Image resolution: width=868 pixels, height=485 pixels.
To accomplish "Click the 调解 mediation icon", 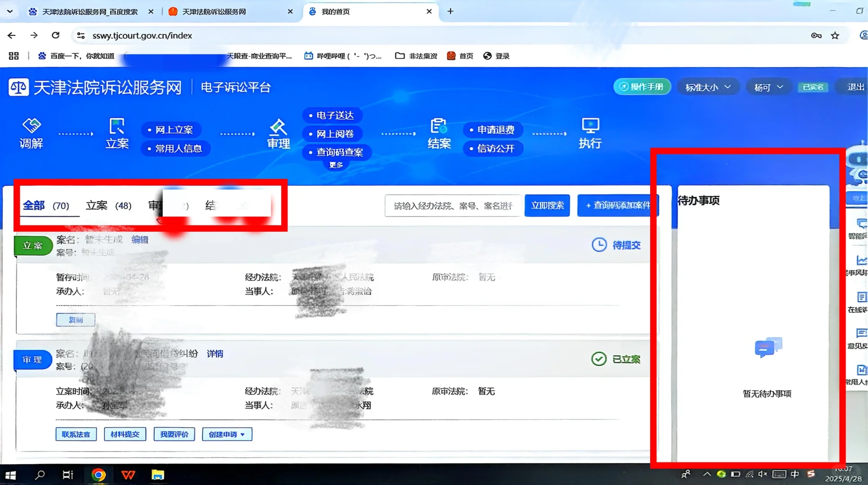I will click(x=31, y=126).
